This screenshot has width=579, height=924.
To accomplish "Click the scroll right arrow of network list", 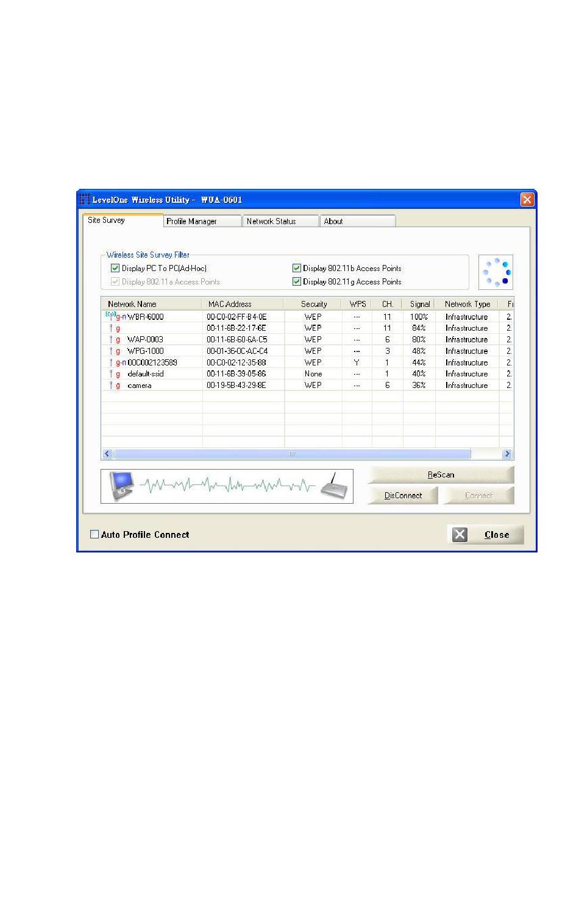I will [x=507, y=454].
